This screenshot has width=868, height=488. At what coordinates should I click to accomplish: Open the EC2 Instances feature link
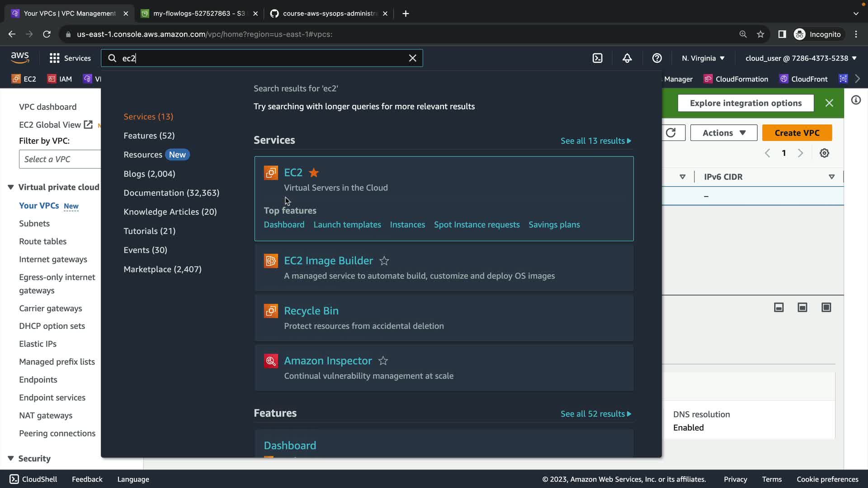tap(407, 225)
